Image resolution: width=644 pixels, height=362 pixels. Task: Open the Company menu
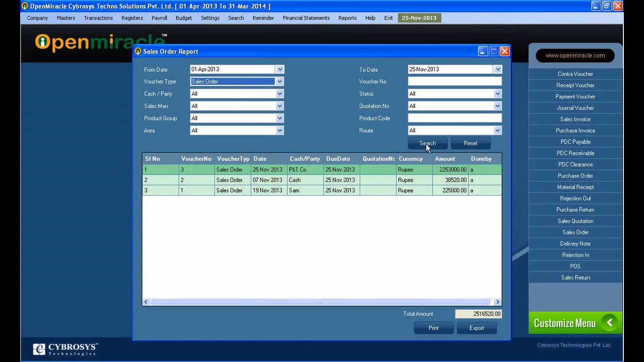pos(38,18)
